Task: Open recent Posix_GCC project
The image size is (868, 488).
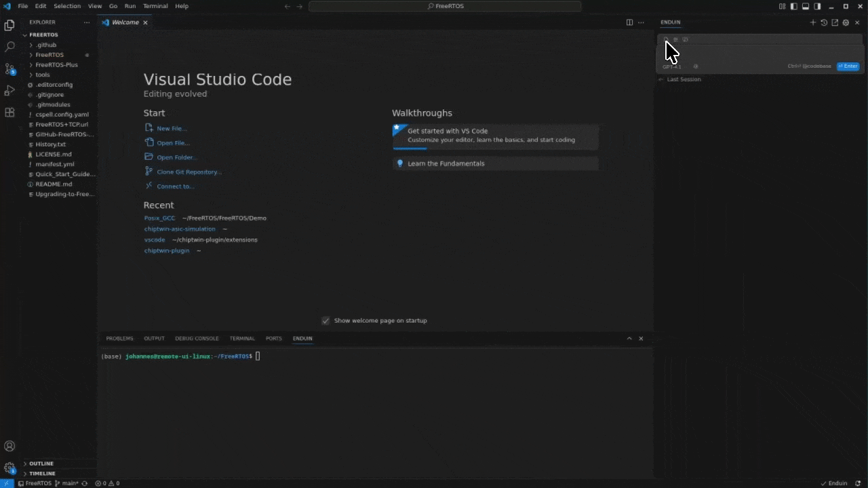Action: (159, 218)
